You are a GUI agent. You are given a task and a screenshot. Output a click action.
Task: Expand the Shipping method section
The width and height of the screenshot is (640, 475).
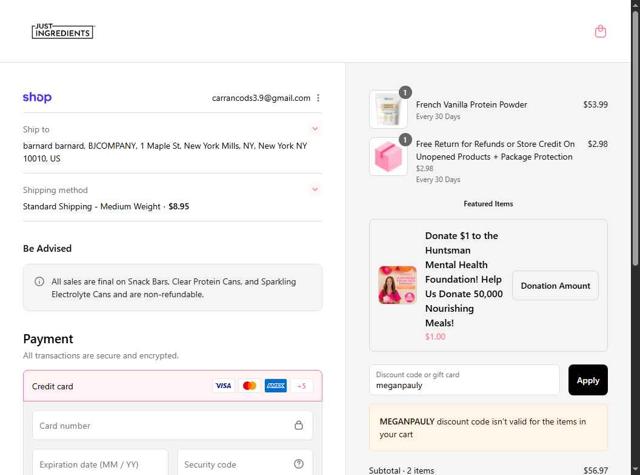tap(315, 189)
